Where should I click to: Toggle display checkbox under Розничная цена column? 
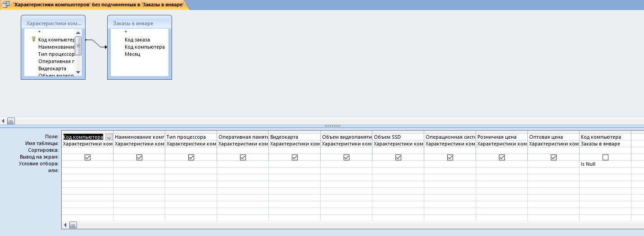[502, 157]
